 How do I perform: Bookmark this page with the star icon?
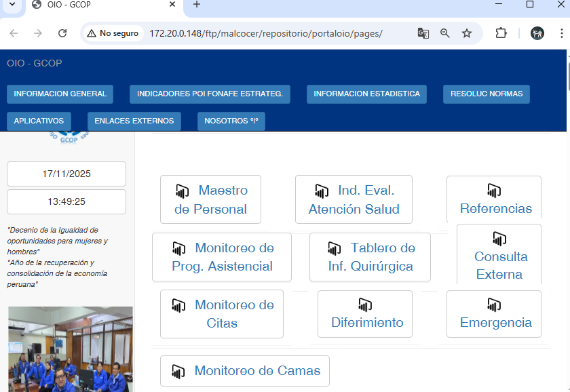point(467,33)
